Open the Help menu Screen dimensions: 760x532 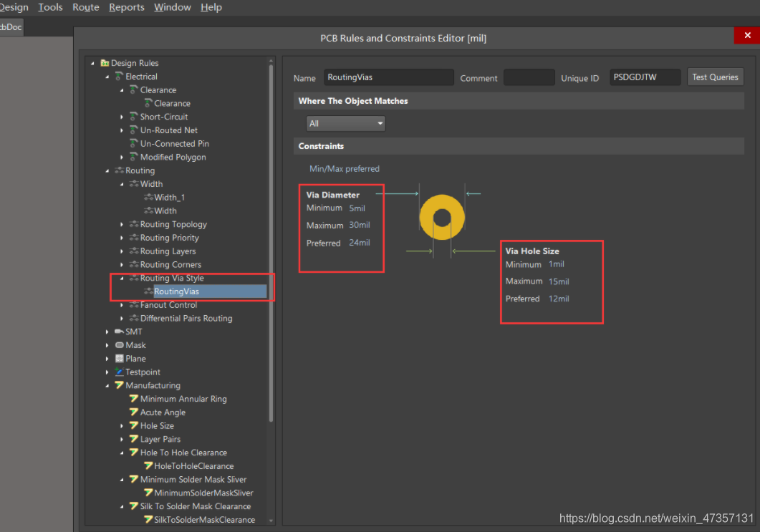pyautogui.click(x=211, y=7)
